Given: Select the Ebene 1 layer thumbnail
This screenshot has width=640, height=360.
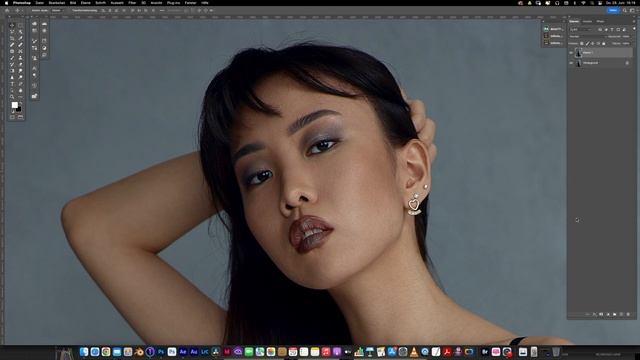Looking at the screenshot, I should [579, 52].
